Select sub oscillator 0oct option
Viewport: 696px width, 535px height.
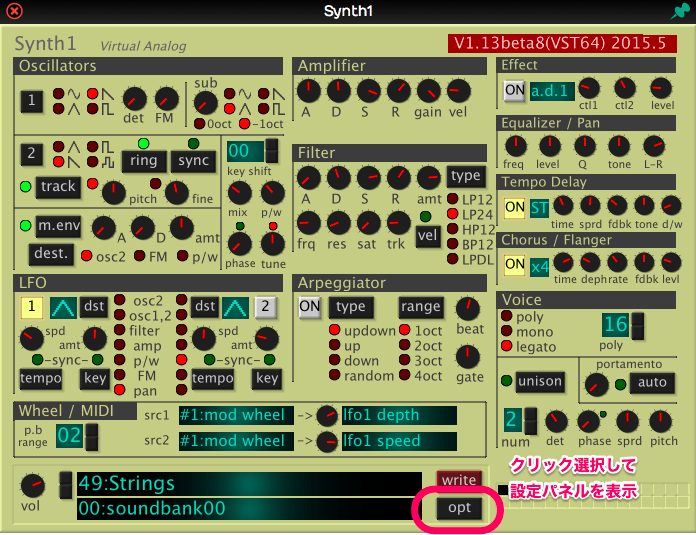click(200, 124)
